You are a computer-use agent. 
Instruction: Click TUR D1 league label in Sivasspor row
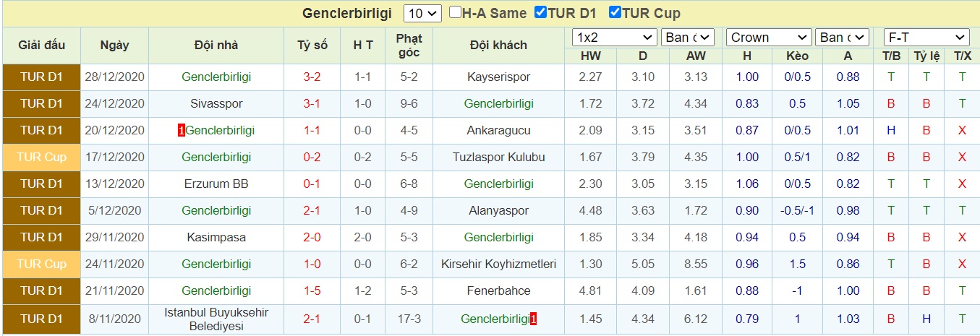coord(41,104)
